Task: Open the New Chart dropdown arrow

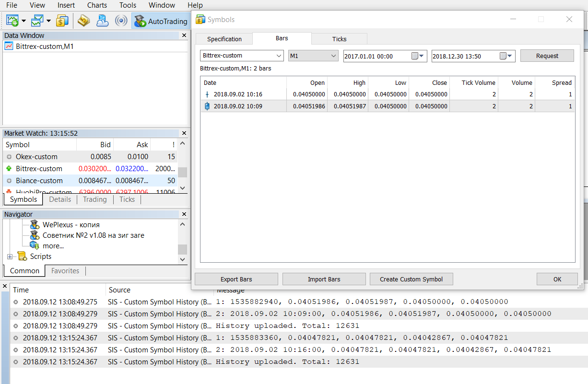Action: [24, 21]
